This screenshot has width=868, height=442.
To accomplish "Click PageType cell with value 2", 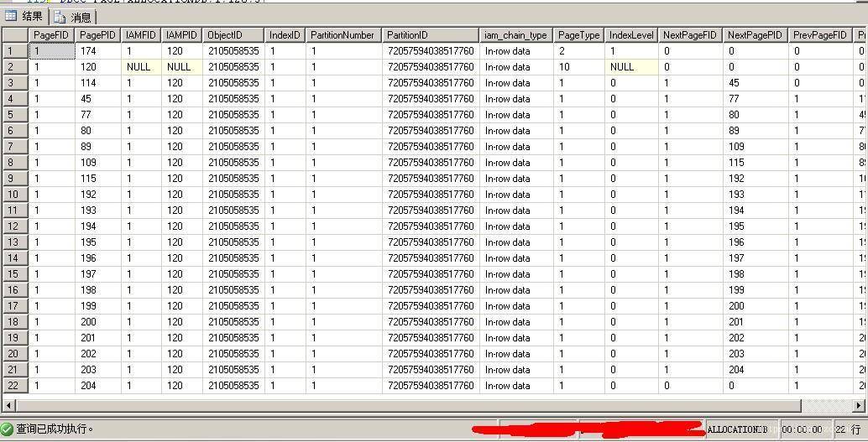I will pos(579,51).
